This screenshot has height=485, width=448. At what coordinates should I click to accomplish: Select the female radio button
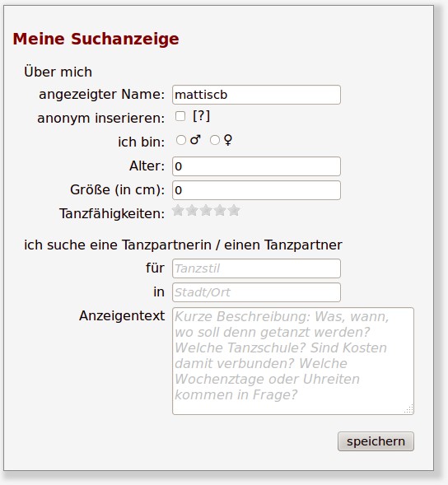[215, 140]
